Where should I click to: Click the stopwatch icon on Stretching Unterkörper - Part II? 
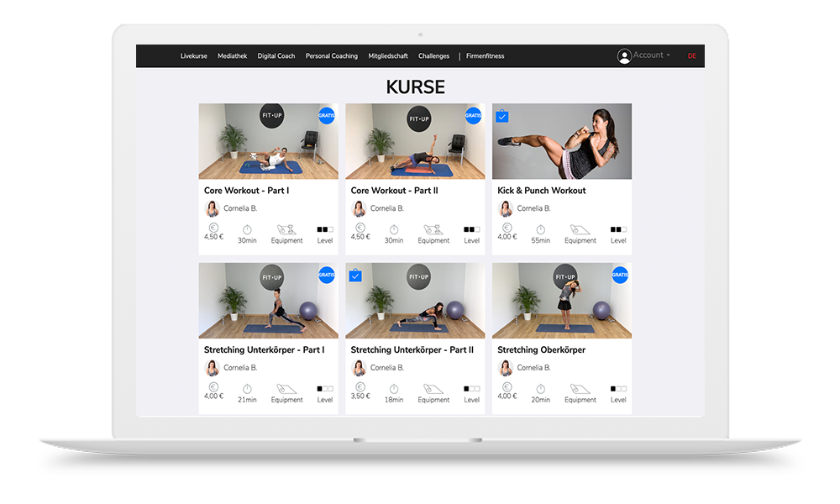click(394, 389)
